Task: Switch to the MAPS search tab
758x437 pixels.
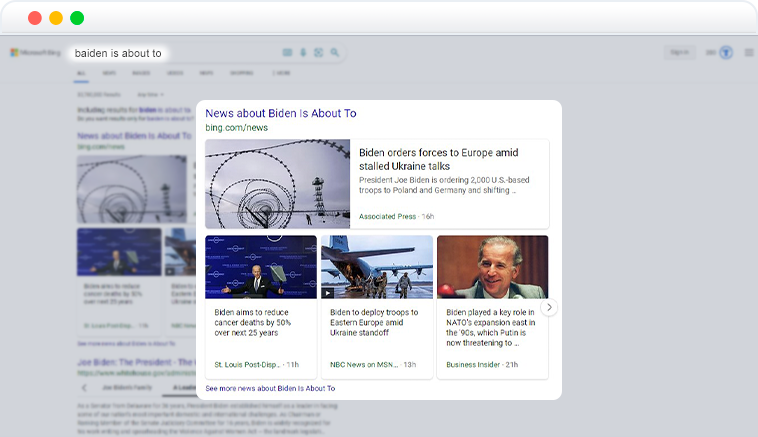Action: [x=206, y=73]
